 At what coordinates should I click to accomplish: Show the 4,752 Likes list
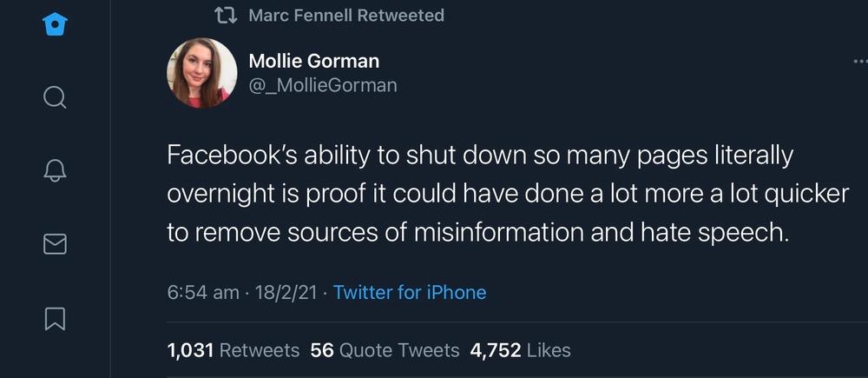pos(520,350)
